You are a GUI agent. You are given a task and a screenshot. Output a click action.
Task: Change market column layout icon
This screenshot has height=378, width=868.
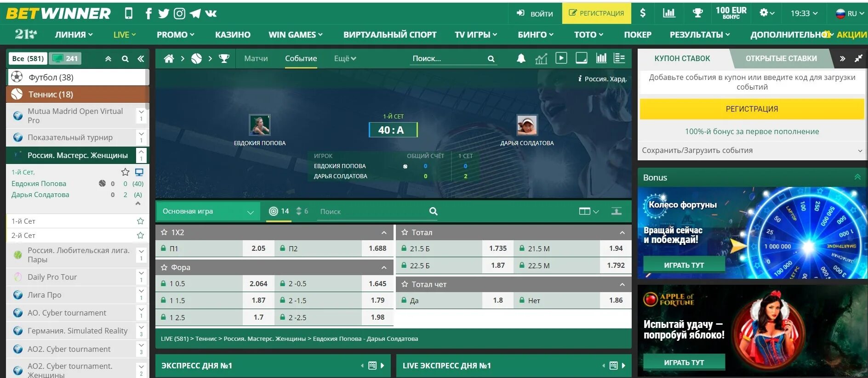[x=588, y=211]
